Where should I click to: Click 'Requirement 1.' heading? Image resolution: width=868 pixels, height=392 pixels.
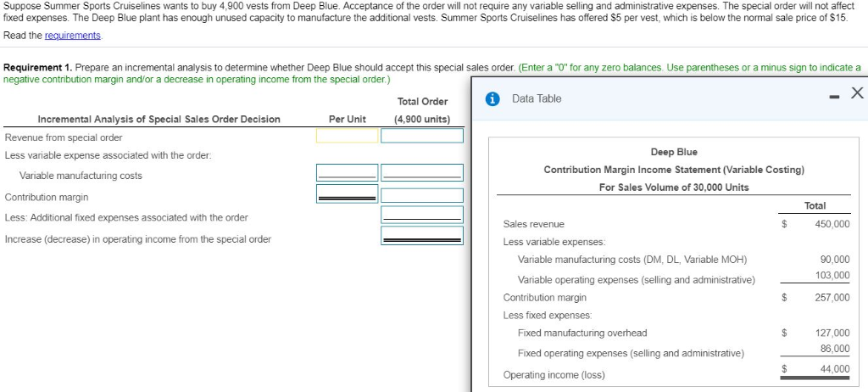(x=38, y=68)
